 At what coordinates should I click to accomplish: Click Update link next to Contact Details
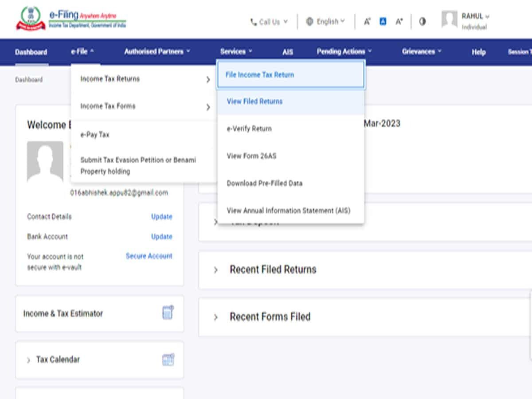(x=161, y=217)
